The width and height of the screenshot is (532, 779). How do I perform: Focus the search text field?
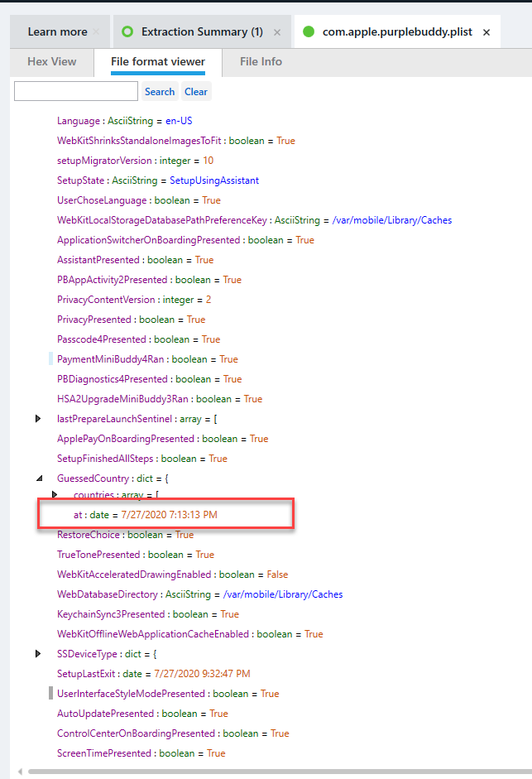pos(75,92)
